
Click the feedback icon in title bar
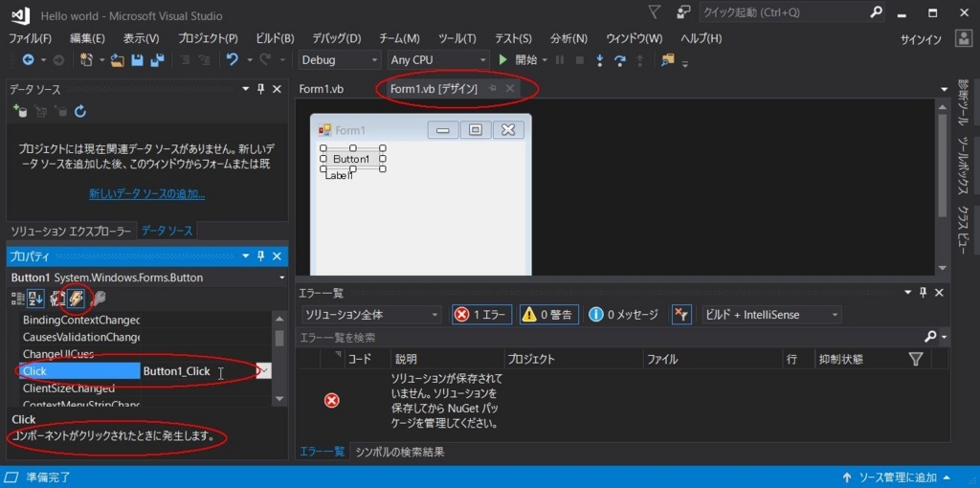[683, 11]
